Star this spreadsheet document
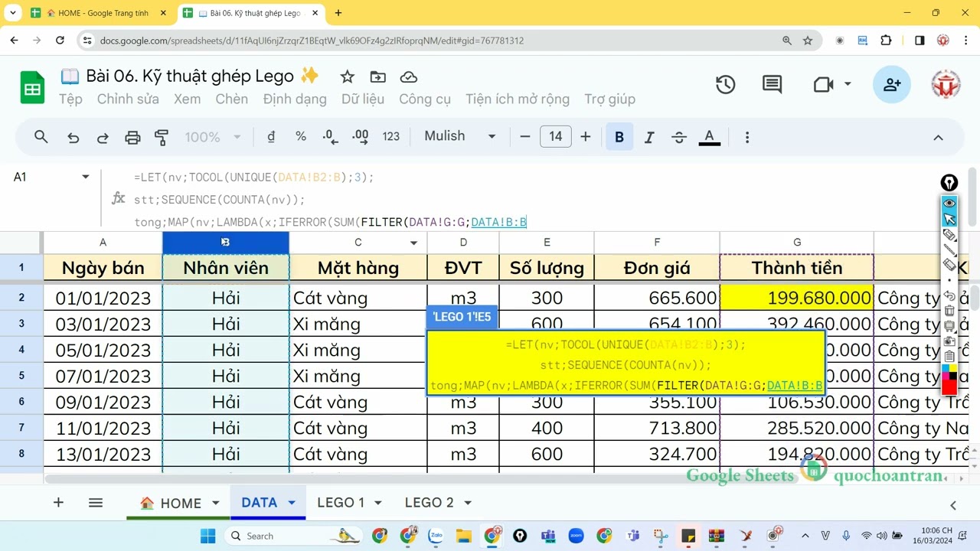980x551 pixels. pyautogui.click(x=347, y=77)
